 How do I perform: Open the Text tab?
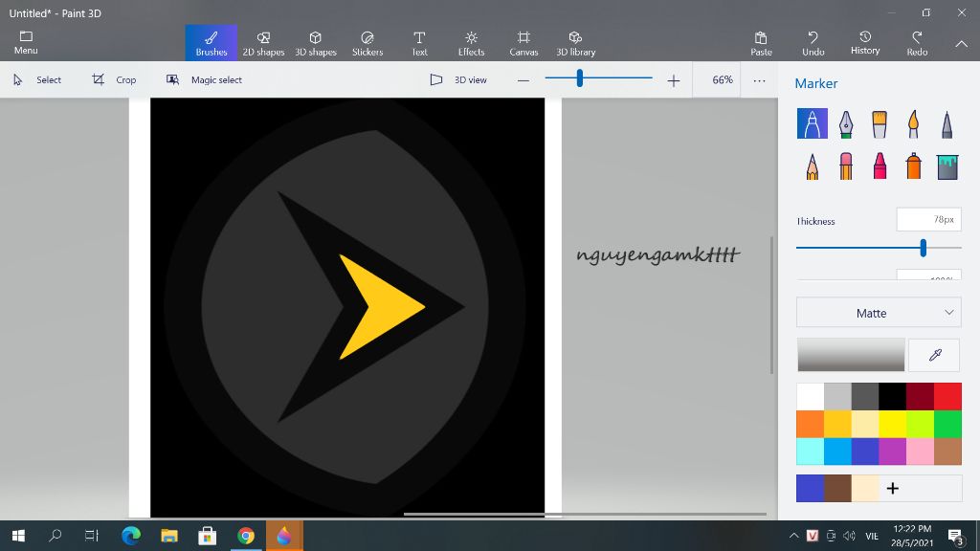click(x=419, y=43)
